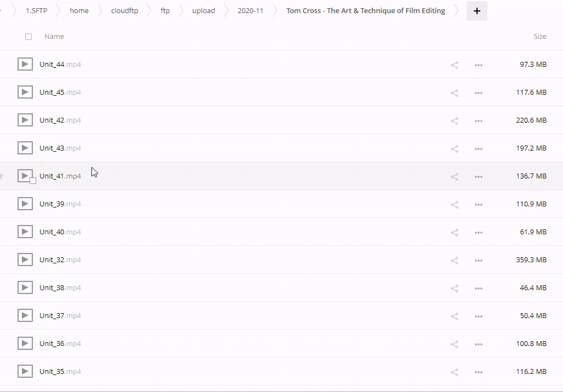Go to the upload breadcrumb folder
Viewport: 563px width, 392px height.
[203, 11]
